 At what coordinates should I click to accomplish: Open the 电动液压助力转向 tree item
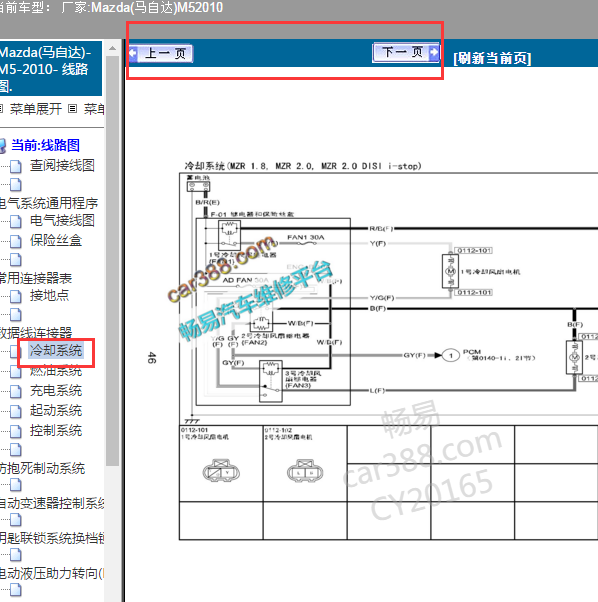click(52, 573)
